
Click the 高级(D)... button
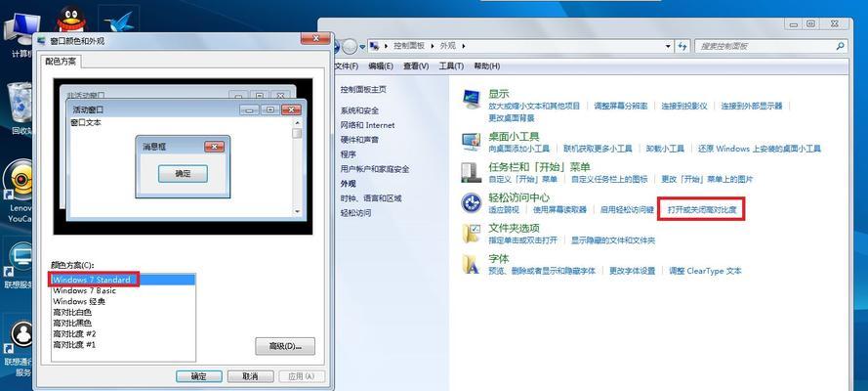click(x=285, y=346)
